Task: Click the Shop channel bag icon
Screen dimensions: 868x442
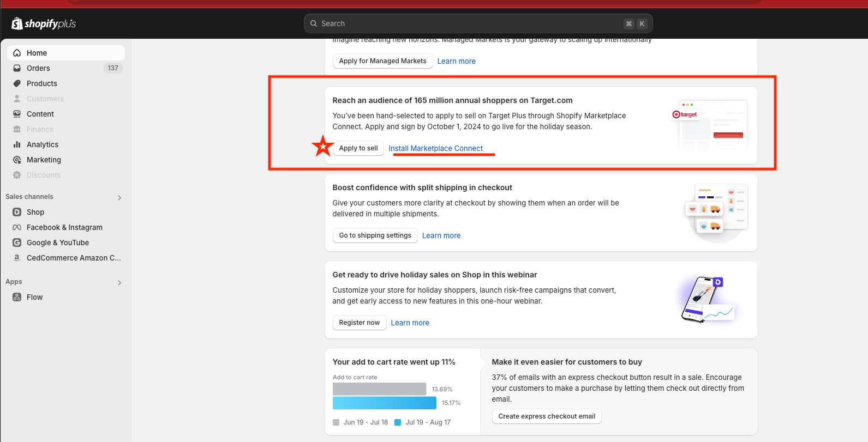Action: click(17, 212)
